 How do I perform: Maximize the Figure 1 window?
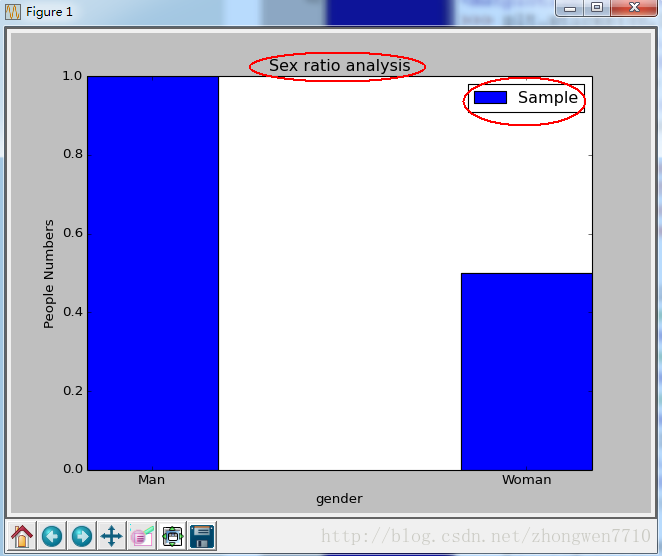597,8
